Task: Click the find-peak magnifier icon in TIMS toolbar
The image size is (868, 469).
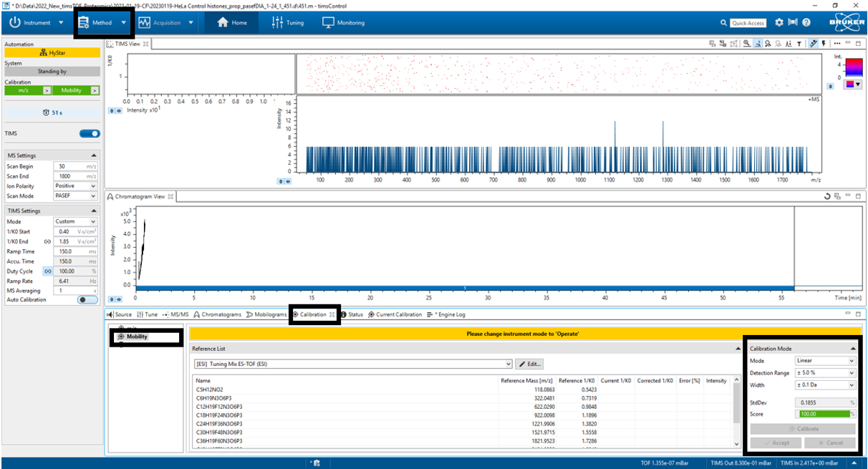Action: (x=768, y=44)
